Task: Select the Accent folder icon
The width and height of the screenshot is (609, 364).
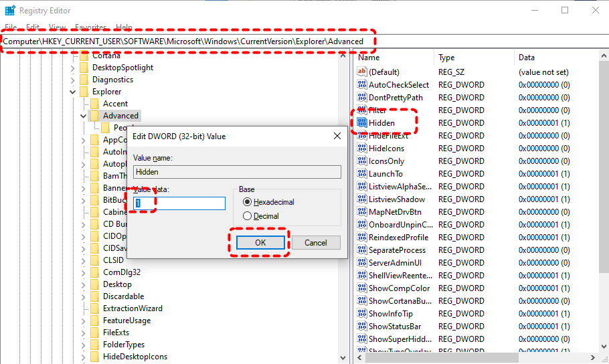Action: point(95,104)
